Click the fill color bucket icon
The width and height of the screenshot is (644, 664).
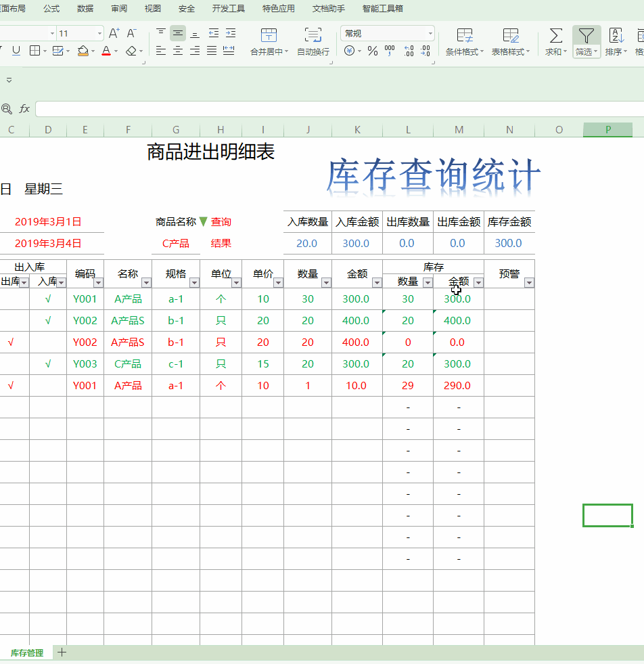pos(83,51)
